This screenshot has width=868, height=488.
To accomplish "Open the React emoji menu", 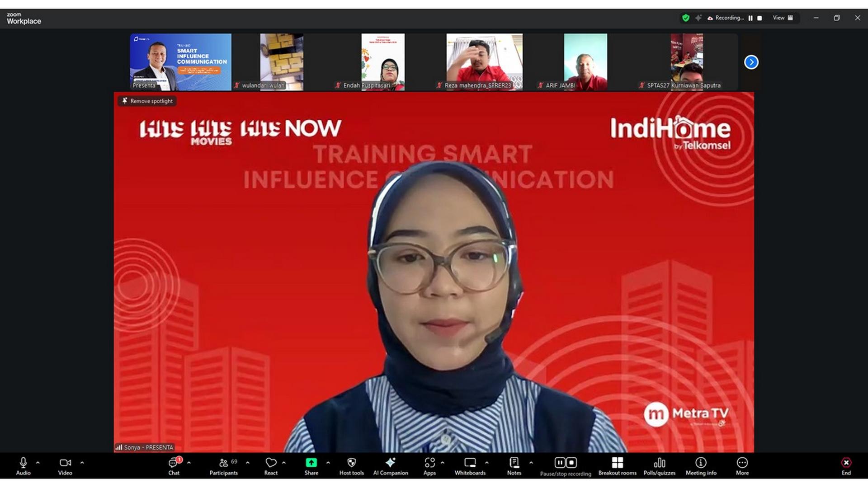I will click(x=271, y=466).
